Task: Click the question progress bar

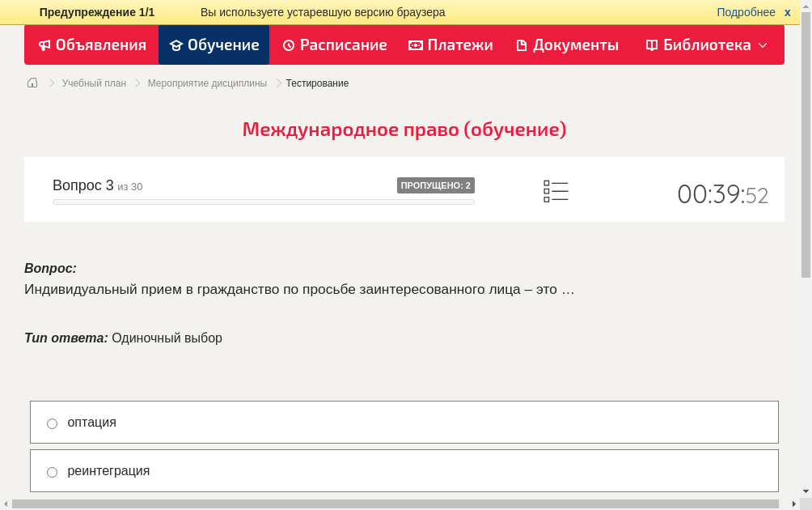Action: pyautogui.click(x=263, y=202)
